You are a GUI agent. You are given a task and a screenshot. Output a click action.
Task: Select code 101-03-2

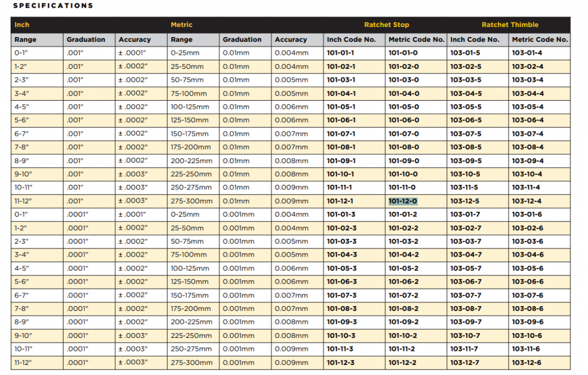pyautogui.click(x=403, y=241)
